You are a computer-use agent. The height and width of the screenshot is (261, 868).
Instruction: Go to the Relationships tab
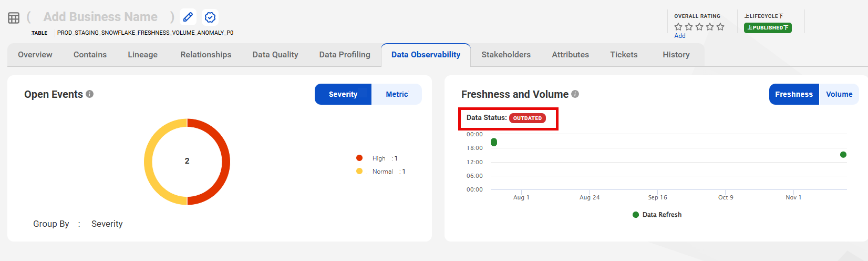[206, 55]
